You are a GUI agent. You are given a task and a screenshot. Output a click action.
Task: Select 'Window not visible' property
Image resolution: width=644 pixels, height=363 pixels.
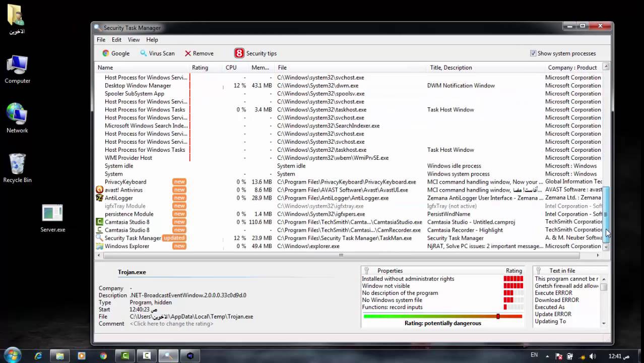pyautogui.click(x=387, y=286)
